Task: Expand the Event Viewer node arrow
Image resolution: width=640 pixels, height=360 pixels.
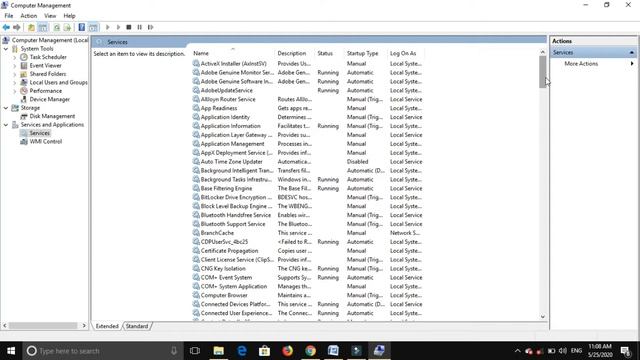Action: [x=15, y=66]
